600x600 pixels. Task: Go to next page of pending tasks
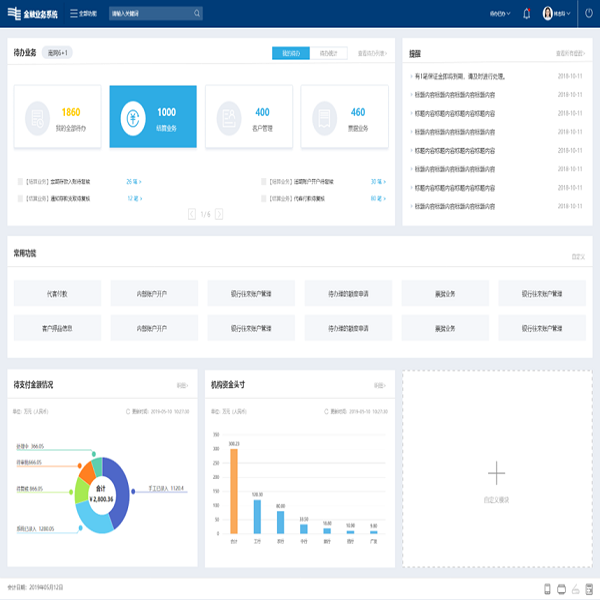(x=219, y=214)
